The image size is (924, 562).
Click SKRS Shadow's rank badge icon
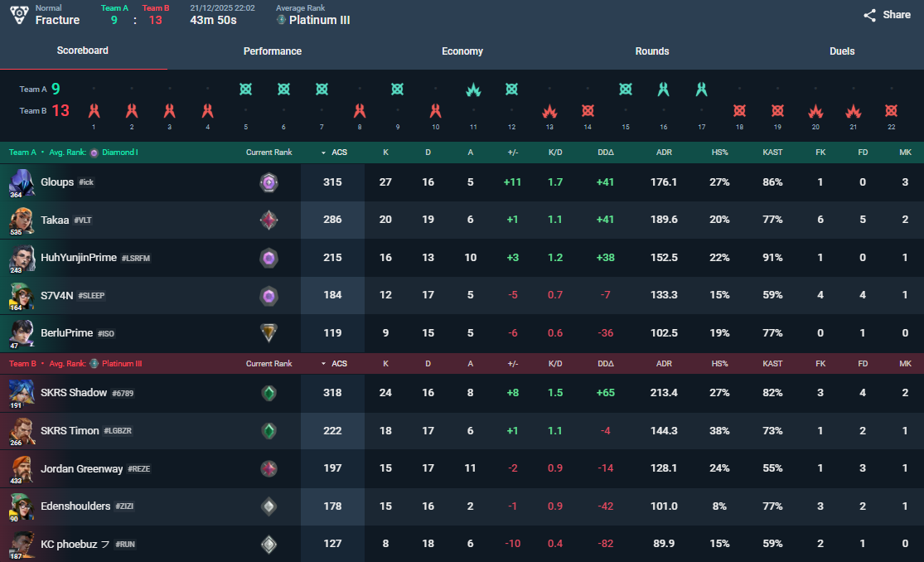click(x=268, y=393)
